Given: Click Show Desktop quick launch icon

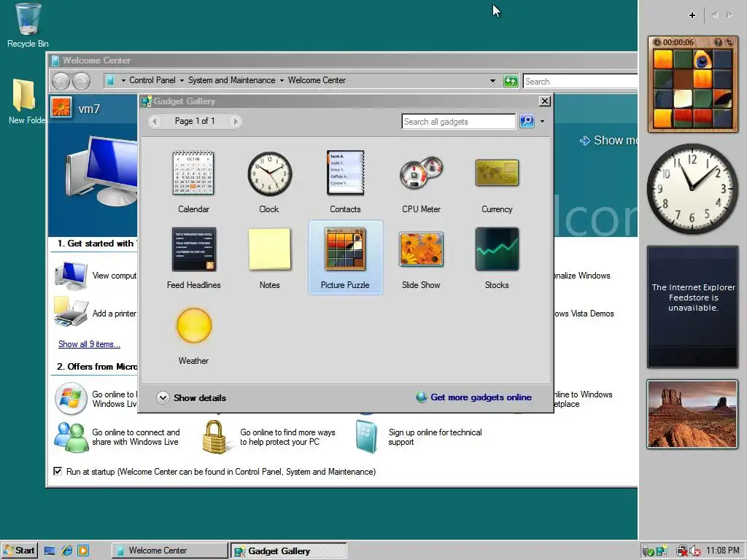Looking at the screenshot, I should pyautogui.click(x=50, y=551).
